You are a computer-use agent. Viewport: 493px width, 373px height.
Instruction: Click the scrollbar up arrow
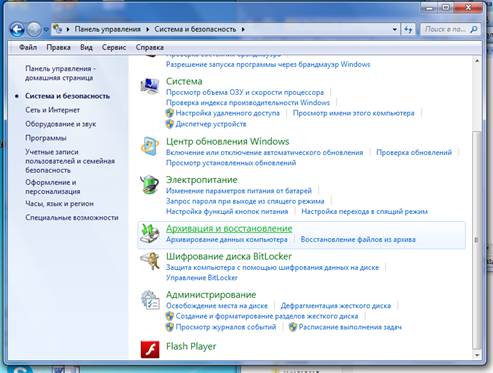tap(477, 61)
